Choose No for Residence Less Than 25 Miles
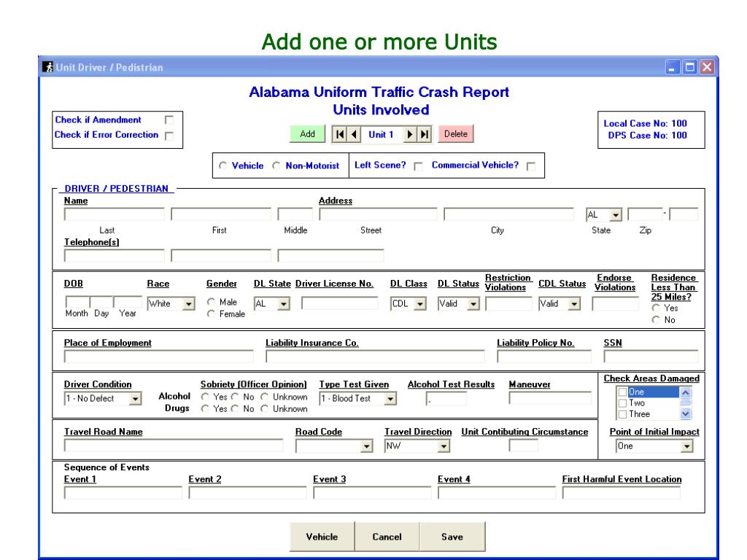Screen dimensions: 747x560 pos(656,320)
